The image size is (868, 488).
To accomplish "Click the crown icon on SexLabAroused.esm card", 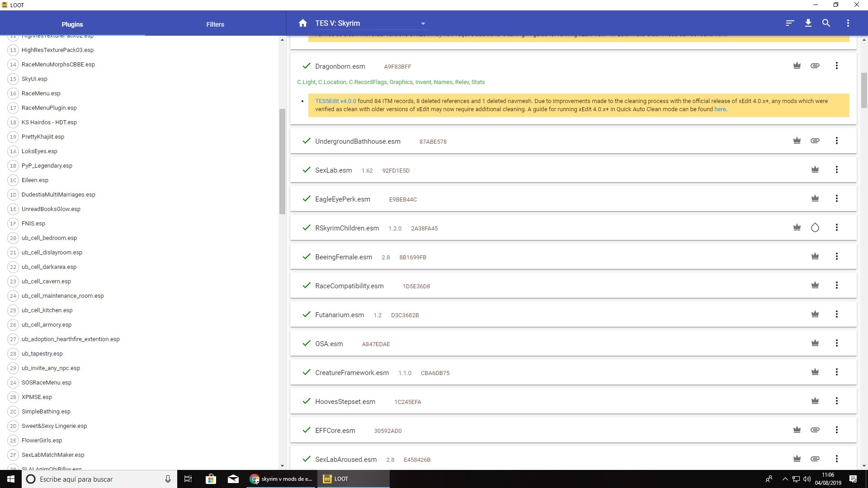I will click(797, 459).
